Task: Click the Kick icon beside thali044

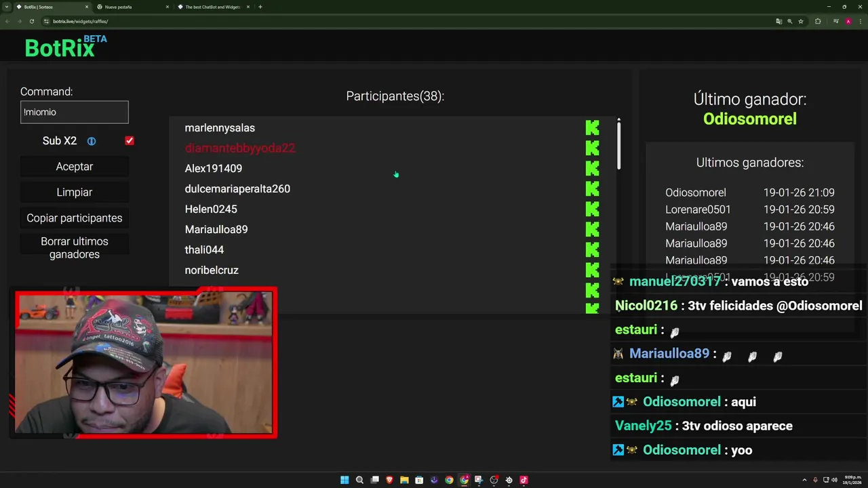Action: coord(592,249)
